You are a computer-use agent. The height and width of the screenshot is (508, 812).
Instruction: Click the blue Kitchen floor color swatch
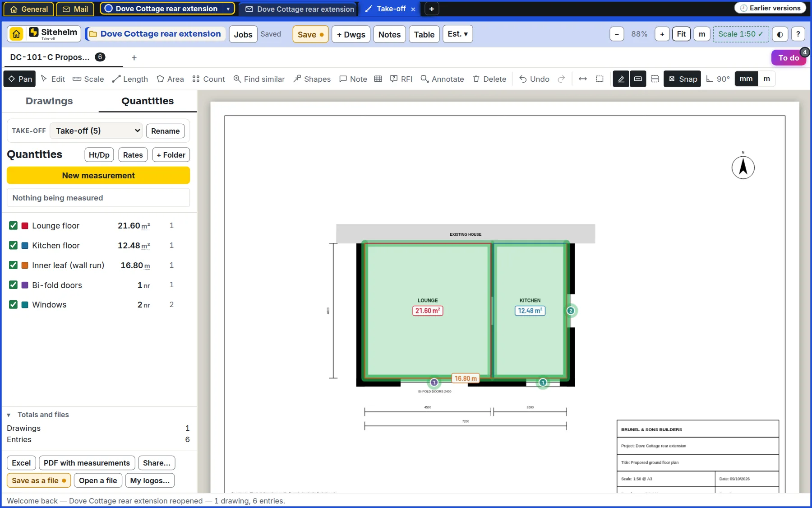pos(25,246)
